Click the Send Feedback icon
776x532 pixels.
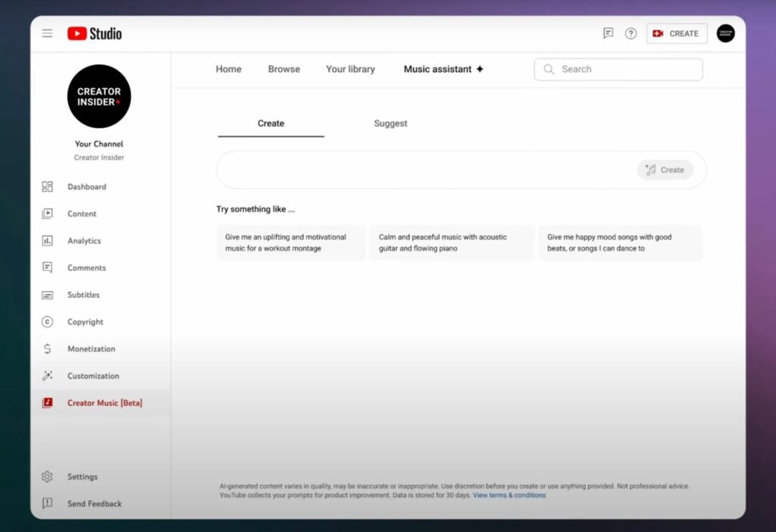pos(47,503)
